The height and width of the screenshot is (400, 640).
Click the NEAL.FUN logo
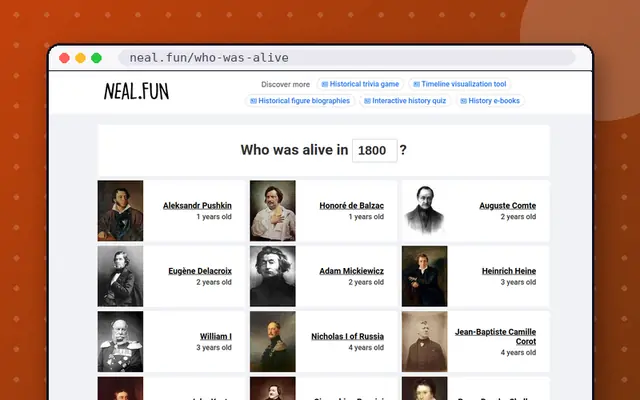click(x=136, y=91)
